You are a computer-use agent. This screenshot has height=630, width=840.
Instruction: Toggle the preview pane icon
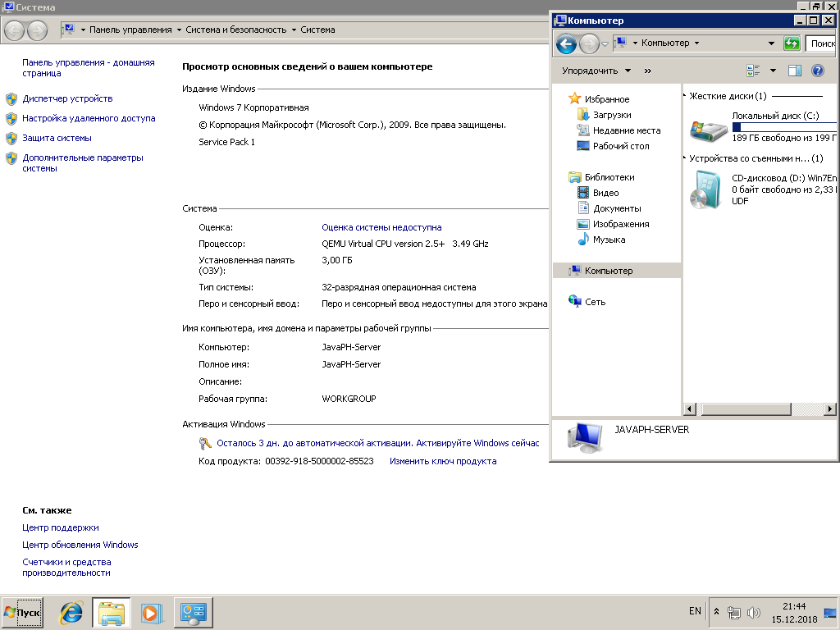point(794,71)
